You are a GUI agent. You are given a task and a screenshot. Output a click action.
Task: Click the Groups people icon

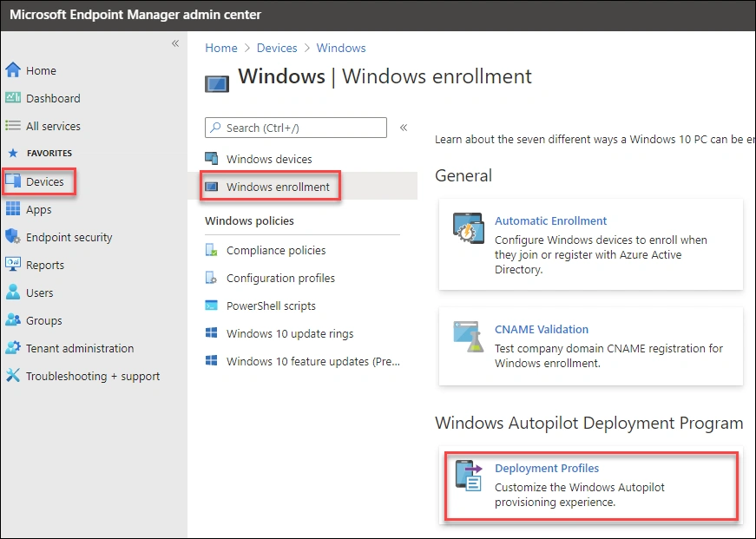[13, 320]
